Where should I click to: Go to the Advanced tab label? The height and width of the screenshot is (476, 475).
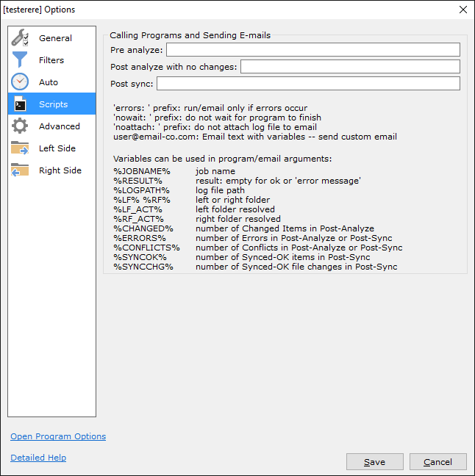click(x=60, y=126)
